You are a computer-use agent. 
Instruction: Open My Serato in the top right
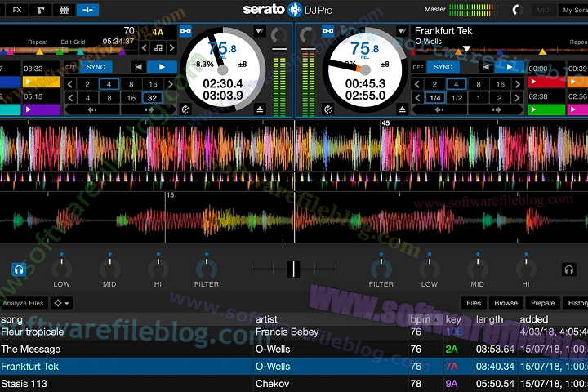pyautogui.click(x=574, y=10)
